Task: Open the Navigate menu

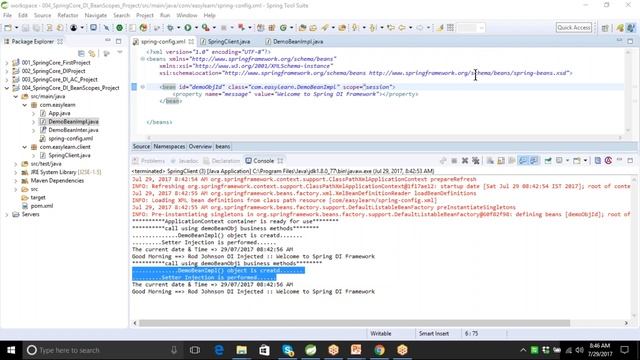Action: pyautogui.click(x=96, y=15)
